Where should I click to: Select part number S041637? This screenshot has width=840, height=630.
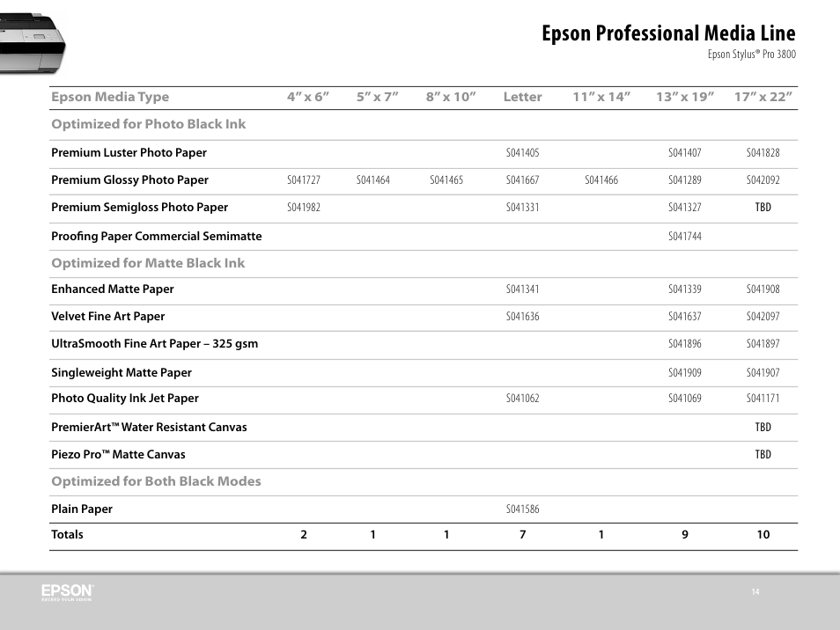coord(685,317)
